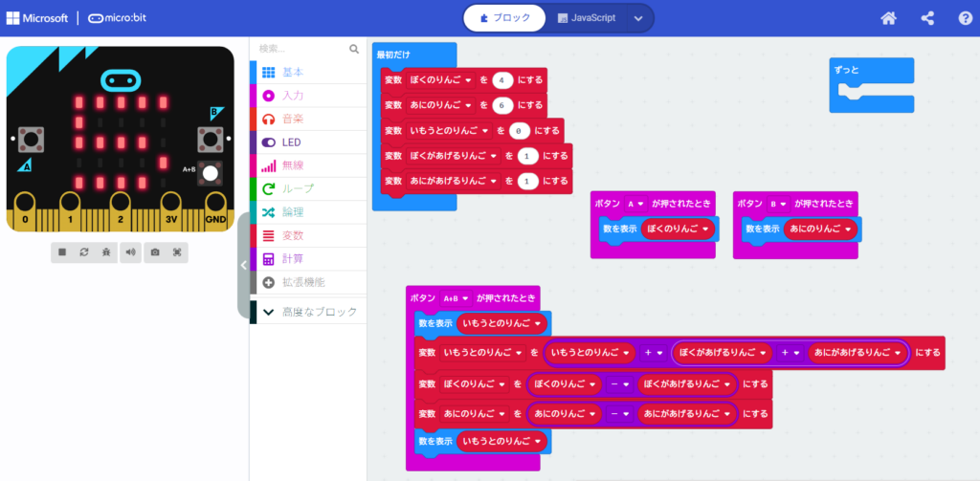980x481 pixels.
Task: Open the ループ block category
Action: [308, 188]
